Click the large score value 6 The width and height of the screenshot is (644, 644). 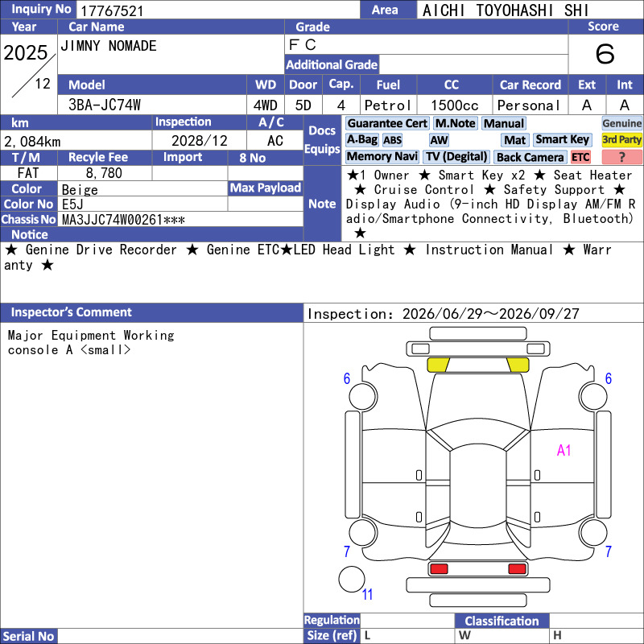pos(605,54)
